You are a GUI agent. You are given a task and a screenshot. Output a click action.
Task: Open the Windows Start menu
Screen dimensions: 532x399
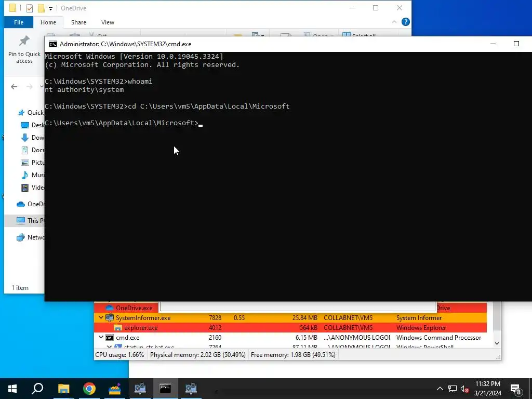(x=12, y=389)
